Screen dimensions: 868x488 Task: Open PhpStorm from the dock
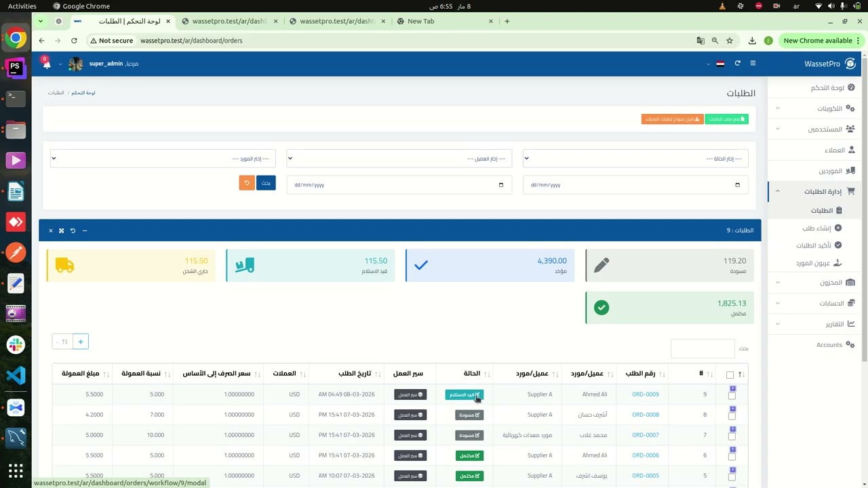16,68
